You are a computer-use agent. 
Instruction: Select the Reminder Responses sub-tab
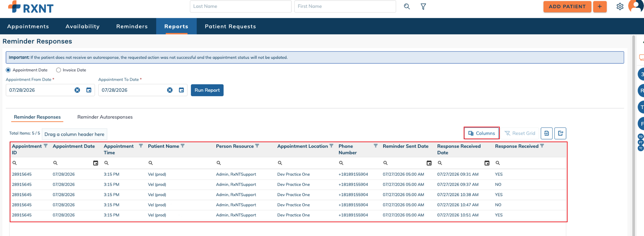point(37,117)
